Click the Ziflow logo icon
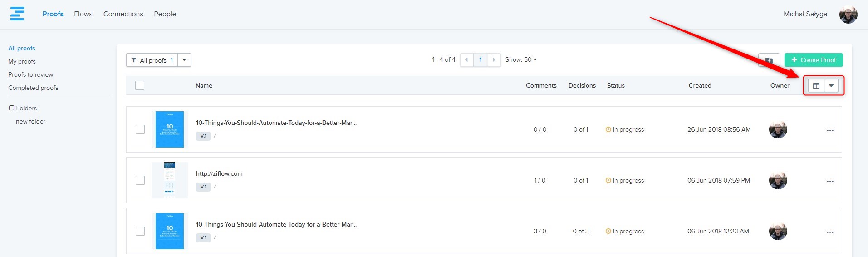Image resolution: width=868 pixels, height=257 pixels. point(17,14)
